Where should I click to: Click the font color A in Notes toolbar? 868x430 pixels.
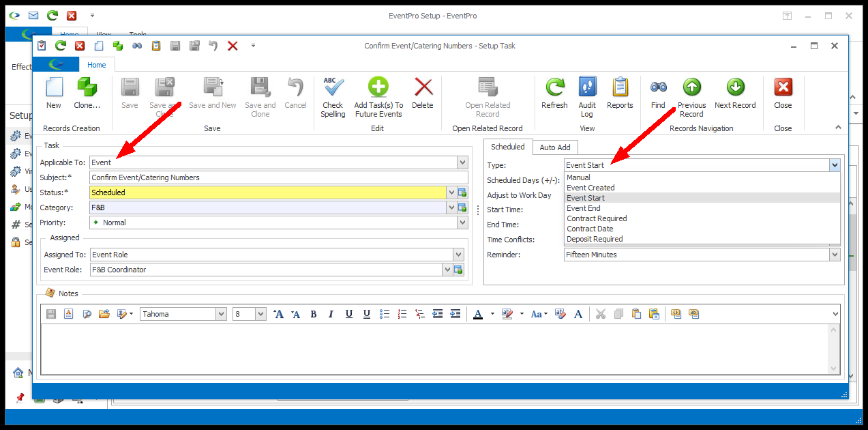(x=477, y=314)
